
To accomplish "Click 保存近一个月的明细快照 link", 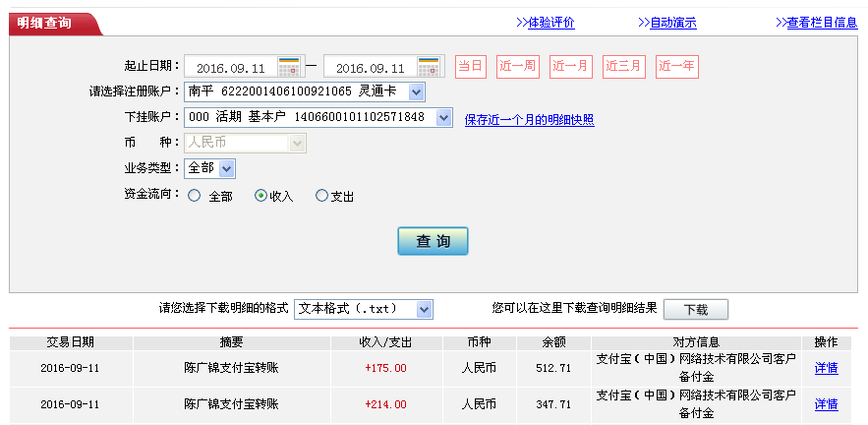I will tap(529, 120).
